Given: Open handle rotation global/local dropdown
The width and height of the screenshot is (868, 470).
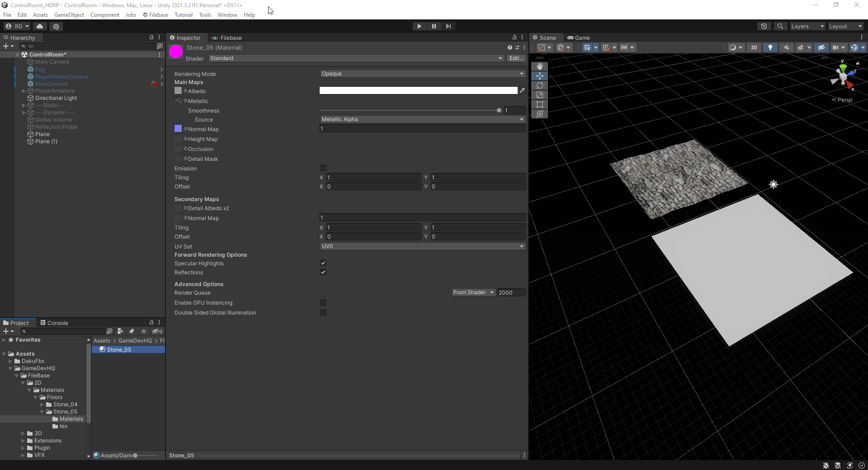Looking at the screenshot, I should [564, 47].
